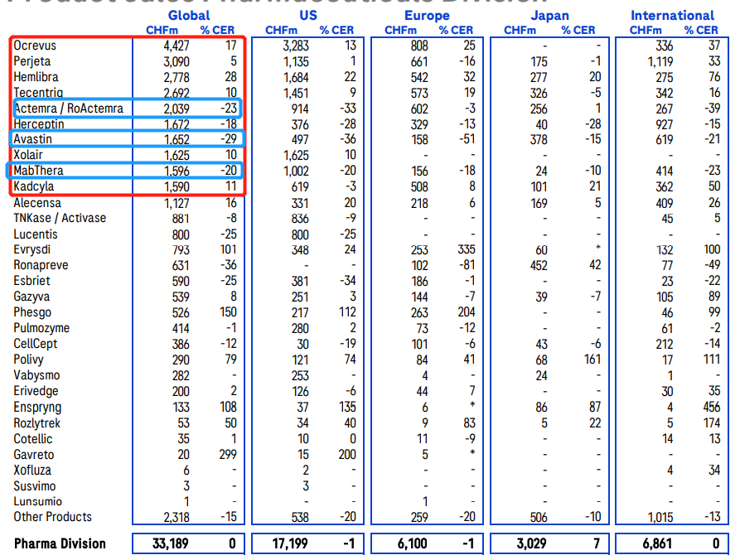Screen dimensions: 740x560
Task: Click Other Products Japan sales 506
Action: point(539,518)
